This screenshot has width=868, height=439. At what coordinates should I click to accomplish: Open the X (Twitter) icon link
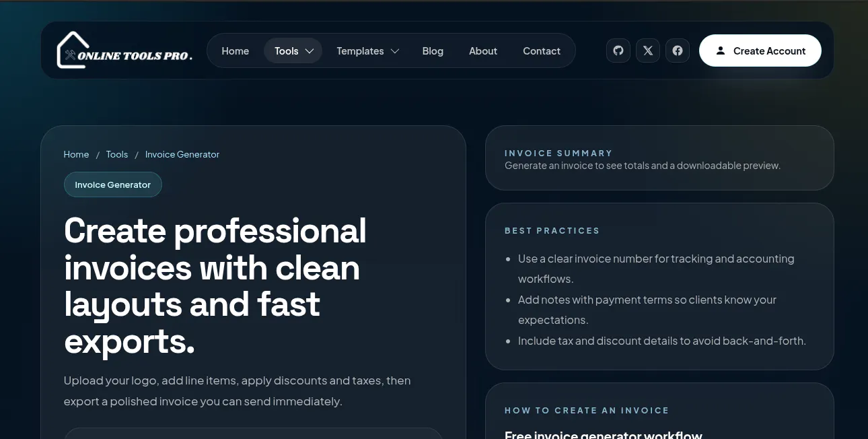pyautogui.click(x=648, y=50)
